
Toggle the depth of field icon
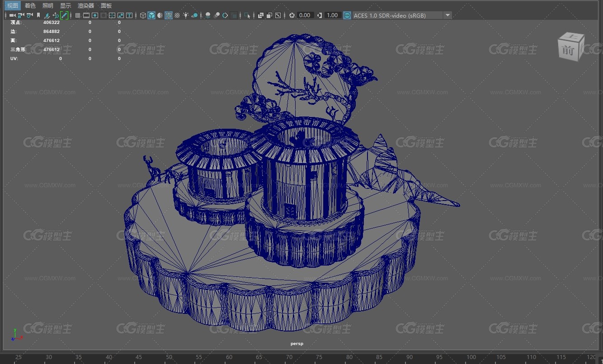click(x=234, y=15)
